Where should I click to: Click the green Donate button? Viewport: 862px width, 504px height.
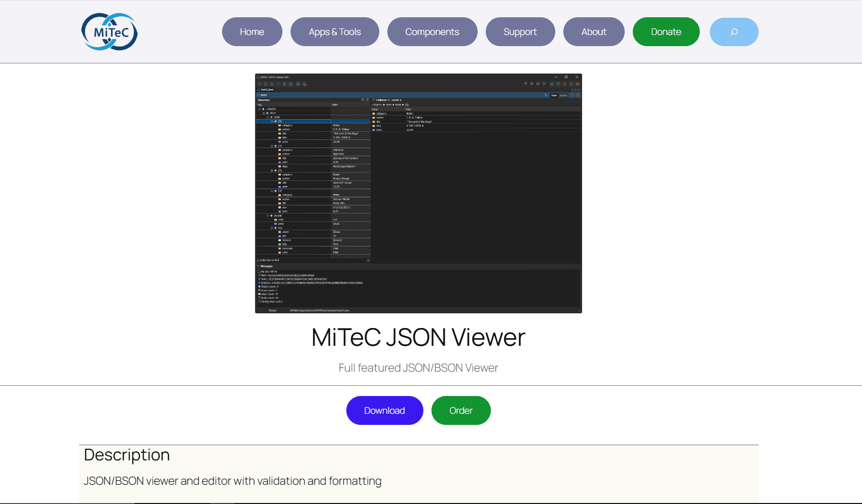pyautogui.click(x=666, y=32)
